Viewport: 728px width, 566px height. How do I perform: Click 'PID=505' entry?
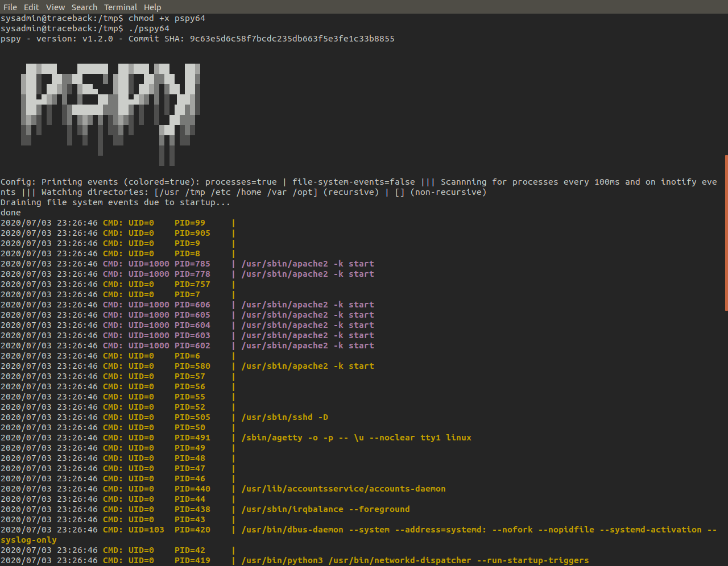coord(192,417)
